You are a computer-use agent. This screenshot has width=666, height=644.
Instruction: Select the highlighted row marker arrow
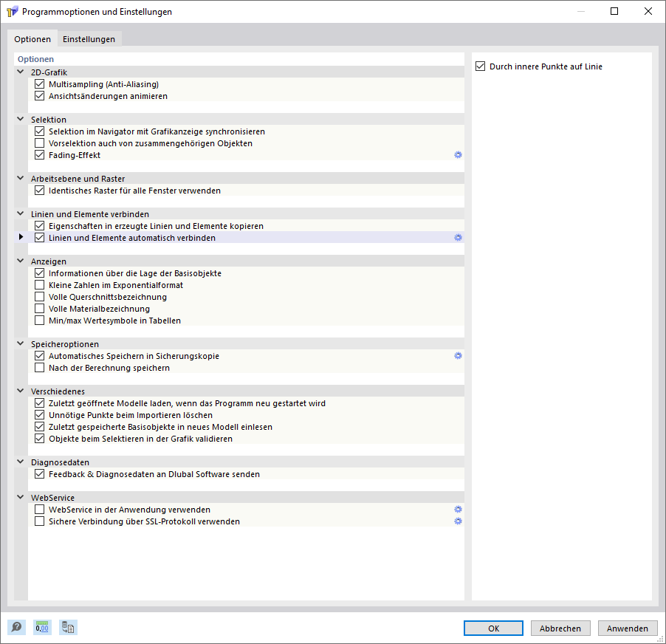click(x=20, y=237)
